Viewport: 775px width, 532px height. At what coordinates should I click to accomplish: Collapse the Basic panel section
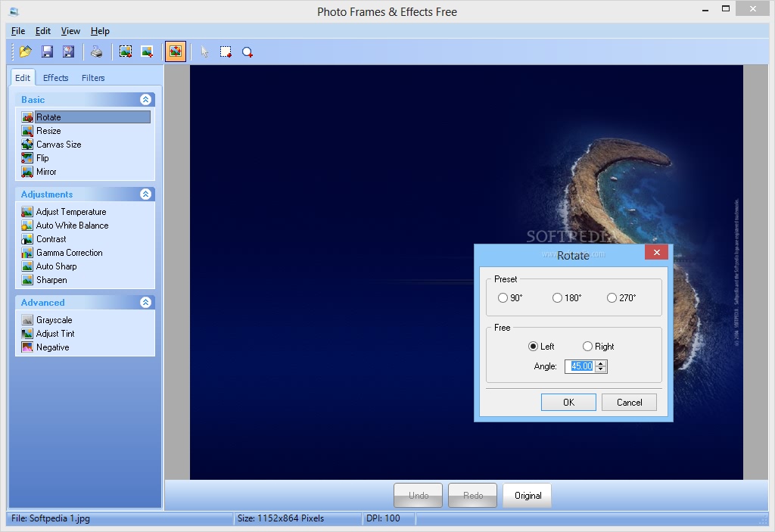point(145,99)
